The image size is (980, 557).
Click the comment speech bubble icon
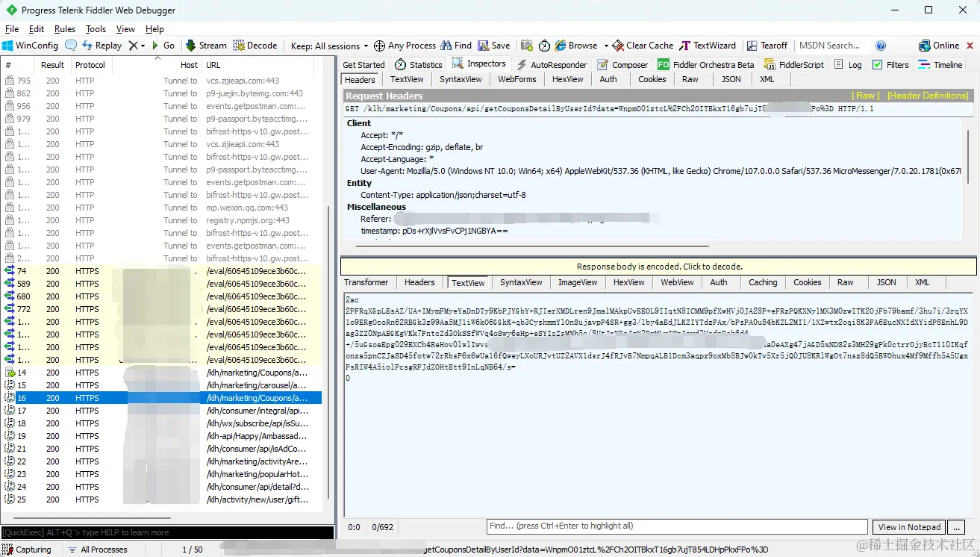71,46
